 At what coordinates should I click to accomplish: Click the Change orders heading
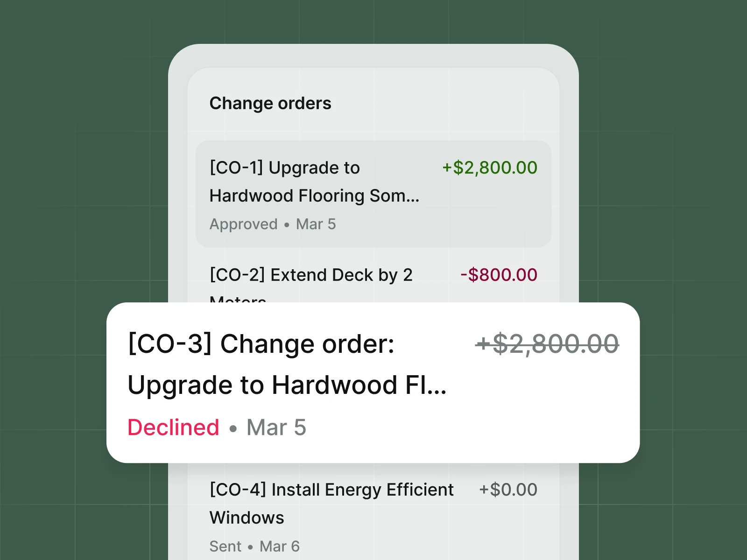pyautogui.click(x=271, y=103)
